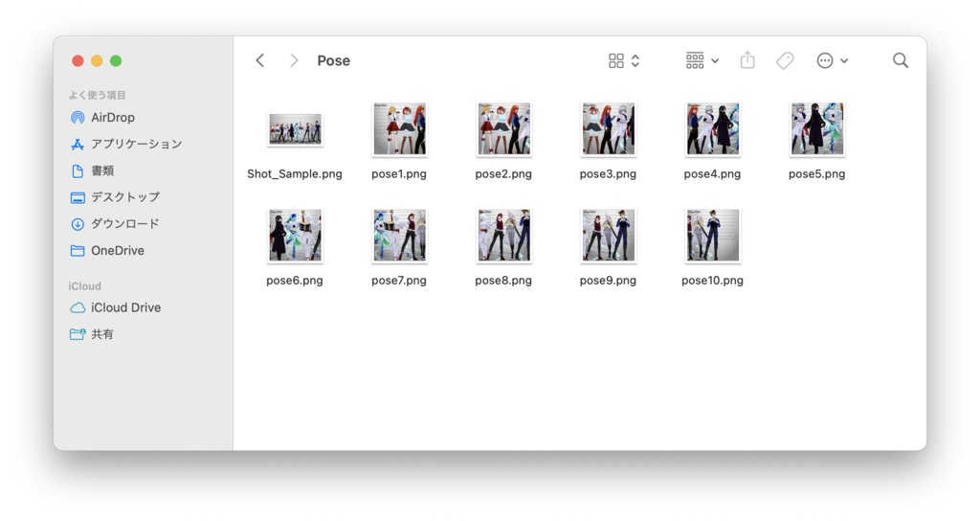The width and height of the screenshot is (980, 521).
Task: Click the よく使う項目 sidebar heading
Action: pos(98,95)
